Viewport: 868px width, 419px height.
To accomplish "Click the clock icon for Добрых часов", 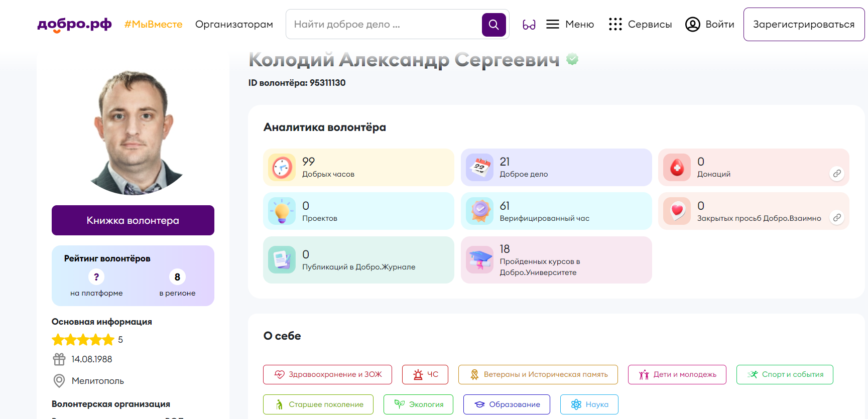I will click(x=282, y=167).
